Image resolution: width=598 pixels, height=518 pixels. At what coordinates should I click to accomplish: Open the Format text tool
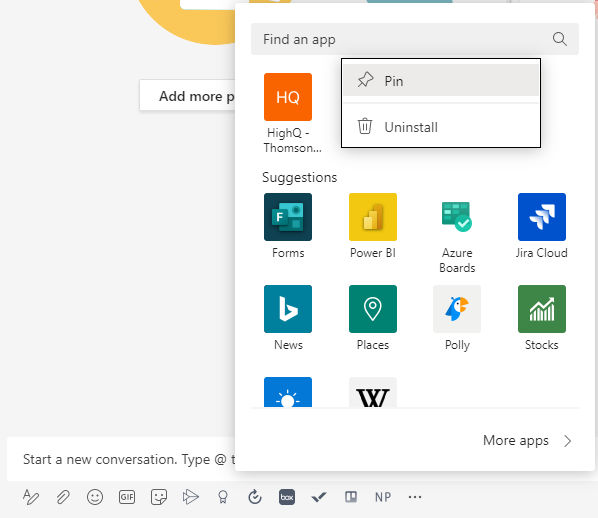click(31, 497)
